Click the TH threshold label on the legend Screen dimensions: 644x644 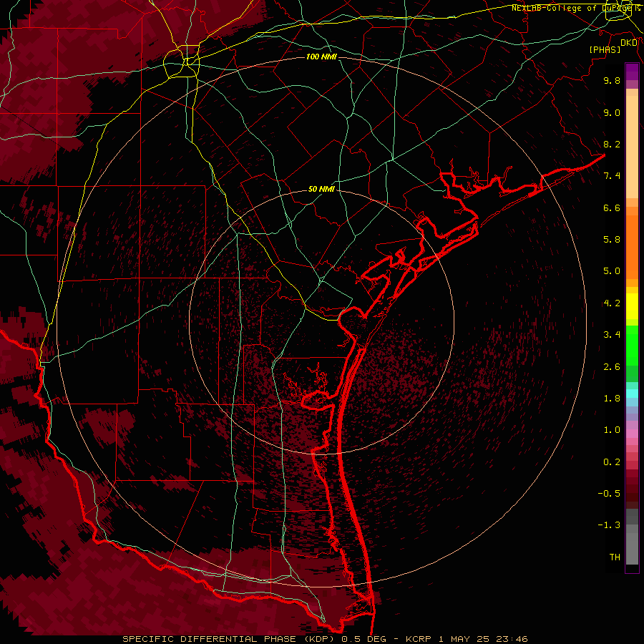[x=615, y=557]
